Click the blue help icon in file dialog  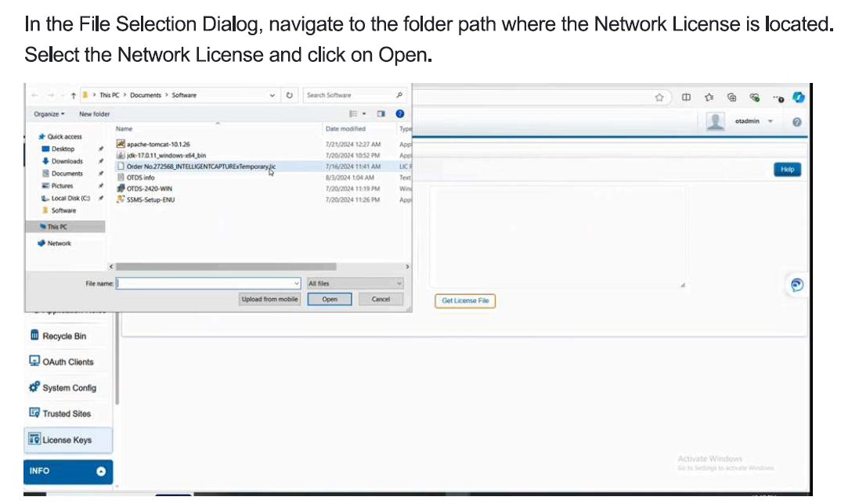click(x=400, y=113)
